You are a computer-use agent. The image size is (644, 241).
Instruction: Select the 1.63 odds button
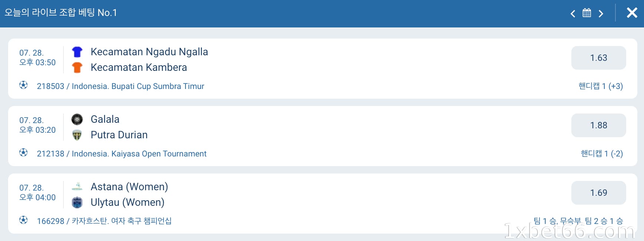pyautogui.click(x=598, y=58)
